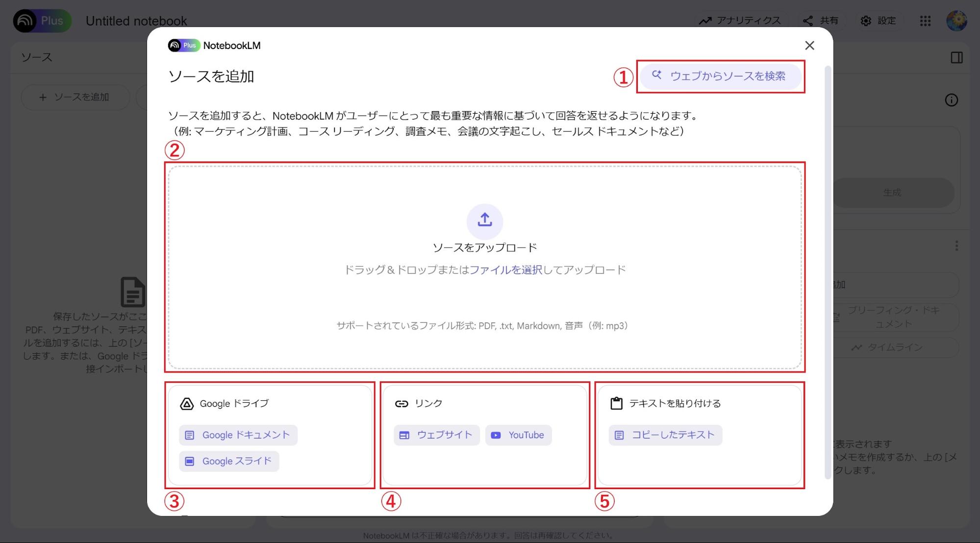The width and height of the screenshot is (980, 543).
Task: Click the Untitled notebook title
Action: [x=136, y=21]
